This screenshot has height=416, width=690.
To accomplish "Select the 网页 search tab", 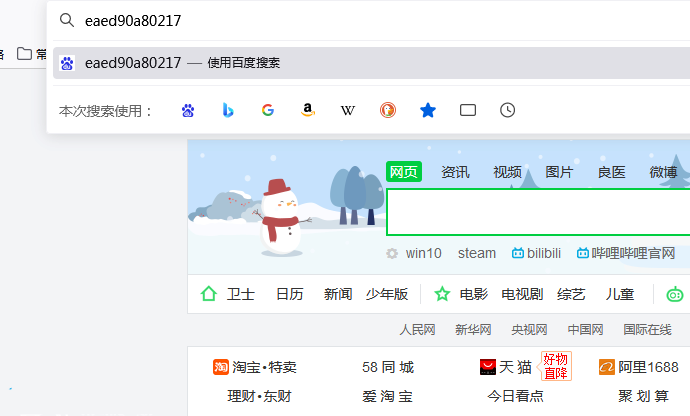I will (x=404, y=172).
